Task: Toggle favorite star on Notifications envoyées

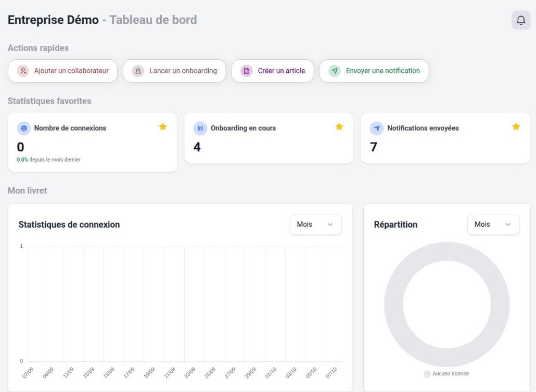Action: click(516, 127)
